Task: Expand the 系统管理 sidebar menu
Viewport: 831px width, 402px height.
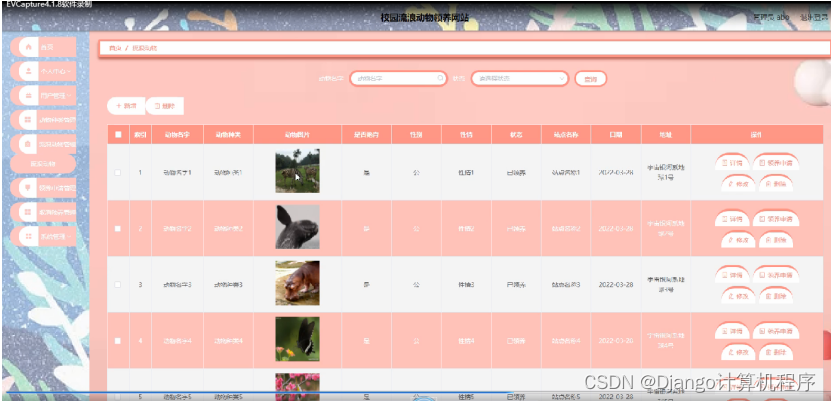Action: click(43, 236)
